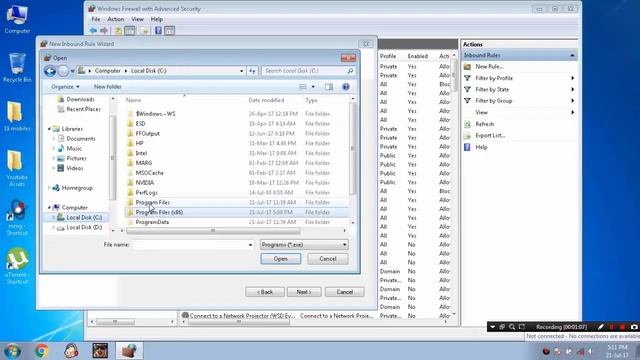Click the file list horizontal scrollbar
Screen dimensions: 640x360
point(213,231)
